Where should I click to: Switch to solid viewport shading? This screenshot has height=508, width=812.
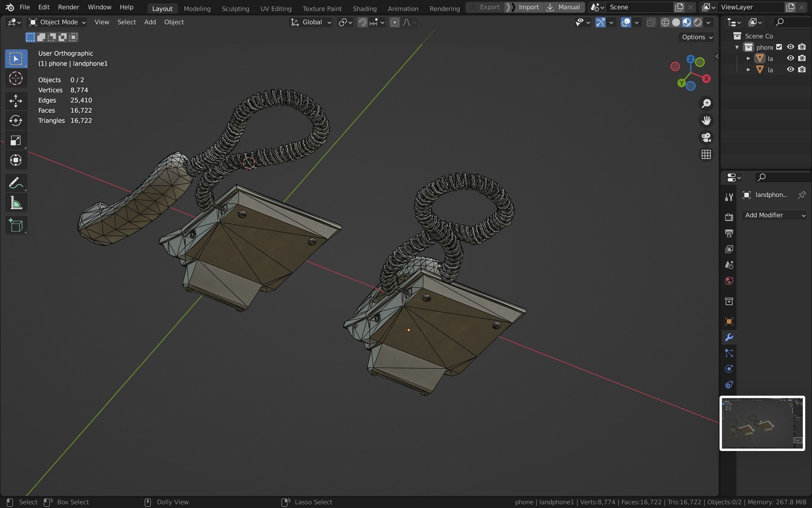pyautogui.click(x=676, y=23)
